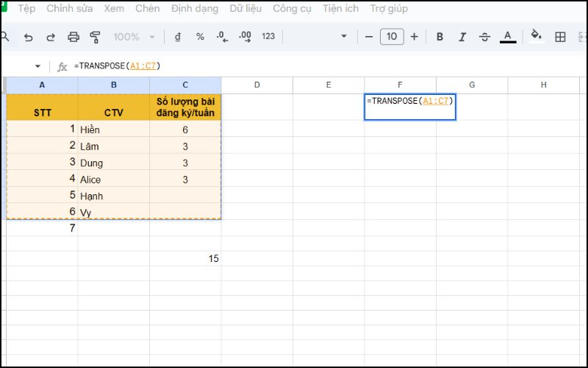This screenshot has width=588, height=368.
Task: Click the Redo arrow icon
Action: 51,37
